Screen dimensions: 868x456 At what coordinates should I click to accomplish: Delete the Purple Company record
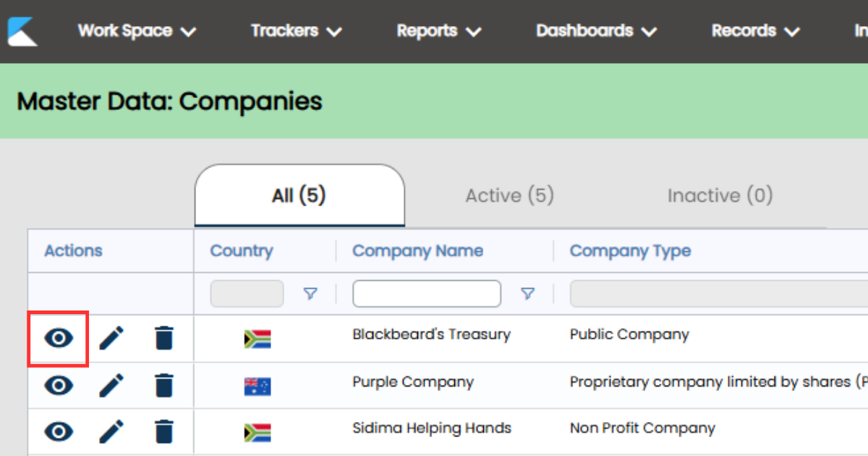pyautogui.click(x=164, y=386)
